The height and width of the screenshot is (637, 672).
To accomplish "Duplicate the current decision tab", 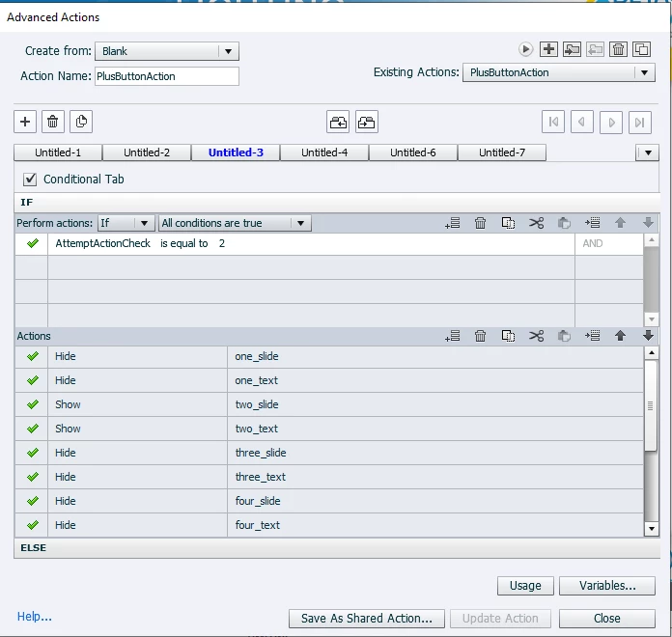I will pos(81,122).
